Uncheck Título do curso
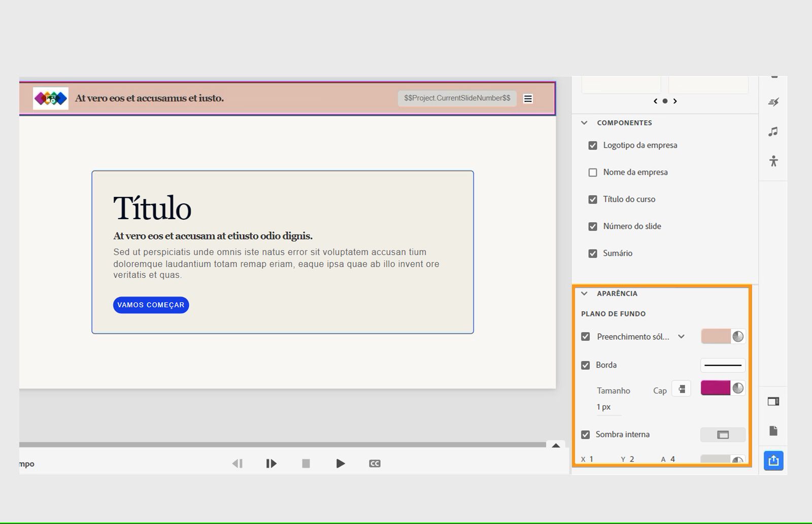 coord(593,199)
